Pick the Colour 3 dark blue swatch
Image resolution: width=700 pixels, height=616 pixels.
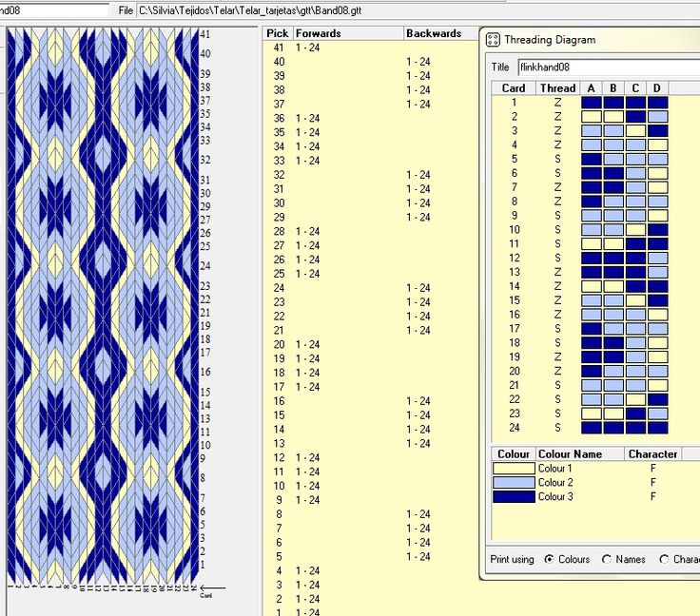pos(514,496)
